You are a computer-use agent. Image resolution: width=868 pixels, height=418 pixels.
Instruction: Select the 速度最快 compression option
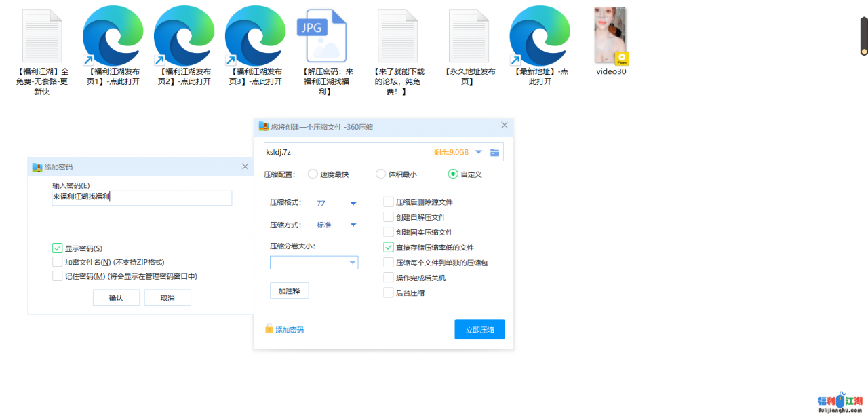[x=312, y=174]
